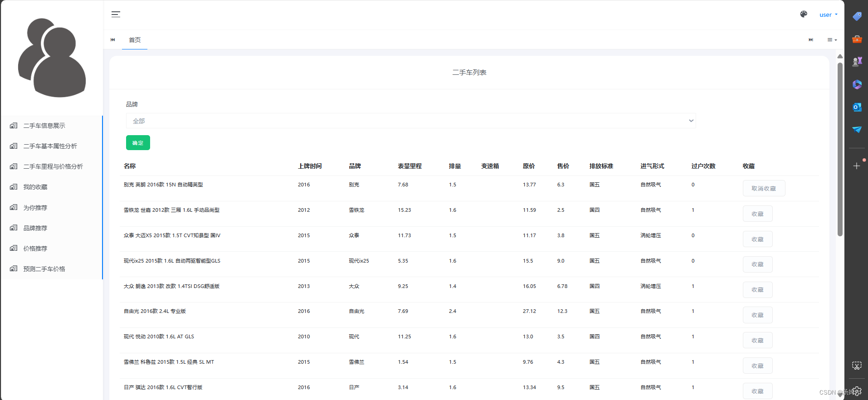Click 收藏 for 雪佛兰 科鲁兹 row
This screenshot has width=868, height=400.
point(757,366)
